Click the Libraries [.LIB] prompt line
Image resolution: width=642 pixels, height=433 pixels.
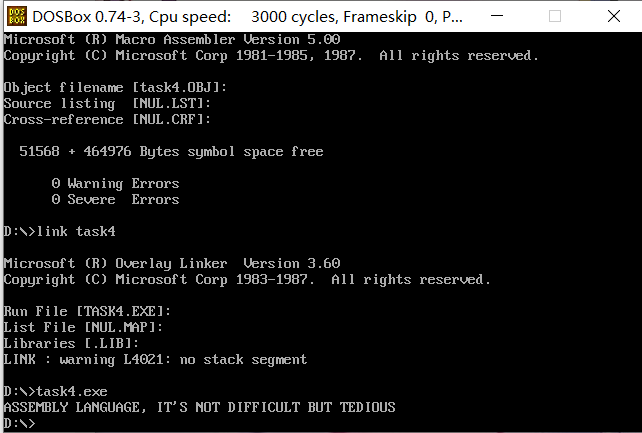coord(71,343)
